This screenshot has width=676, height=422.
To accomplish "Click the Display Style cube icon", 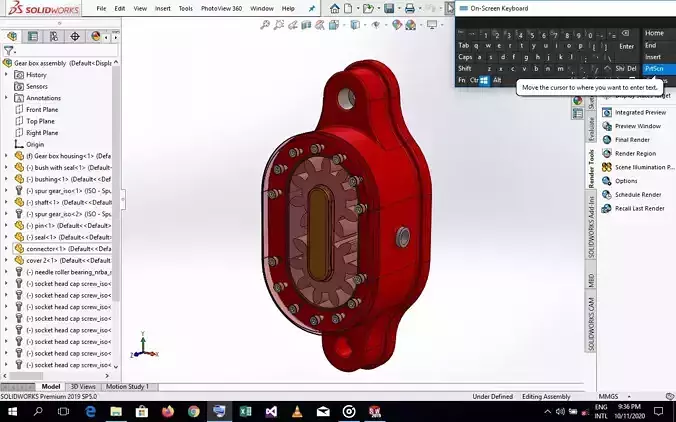I will point(355,25).
